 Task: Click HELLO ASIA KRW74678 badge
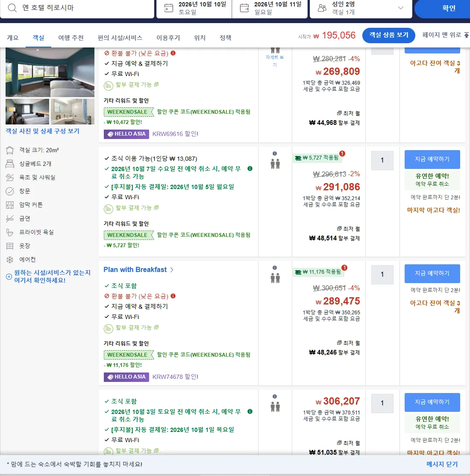pyautogui.click(x=126, y=377)
